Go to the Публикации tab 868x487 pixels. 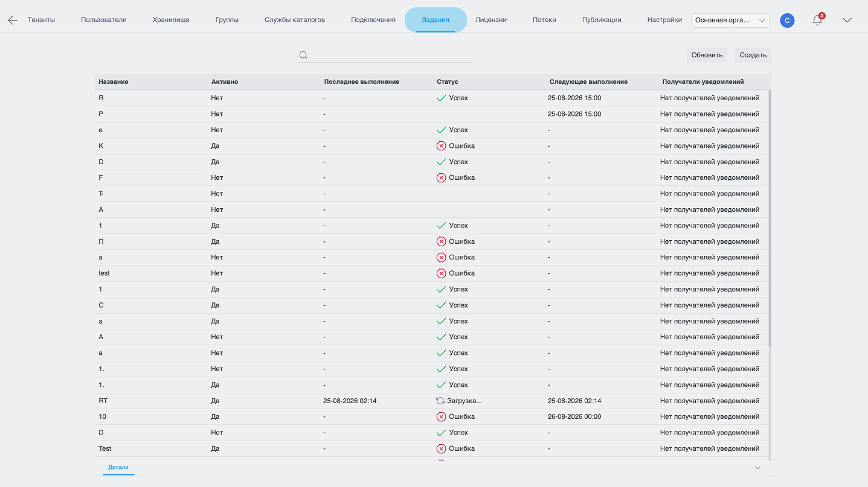pyautogui.click(x=602, y=20)
